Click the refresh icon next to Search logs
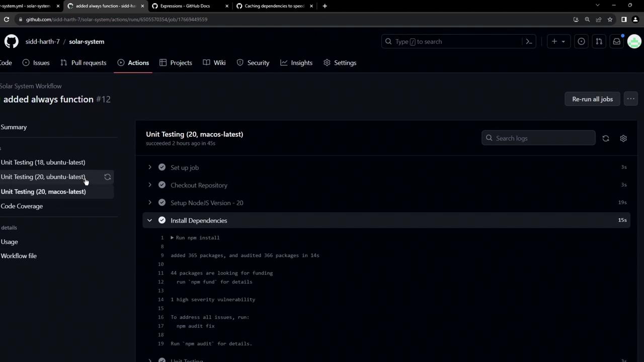The width and height of the screenshot is (644, 362). coord(606,138)
